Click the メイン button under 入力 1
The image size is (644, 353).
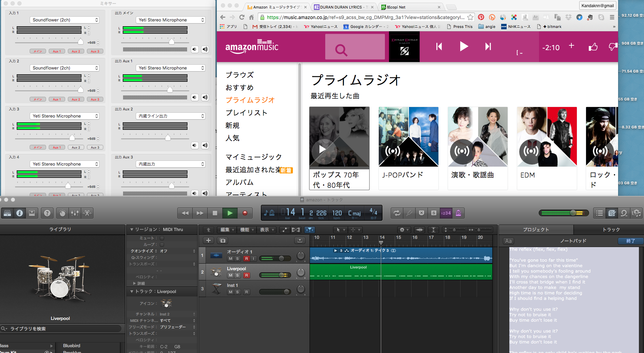point(38,51)
